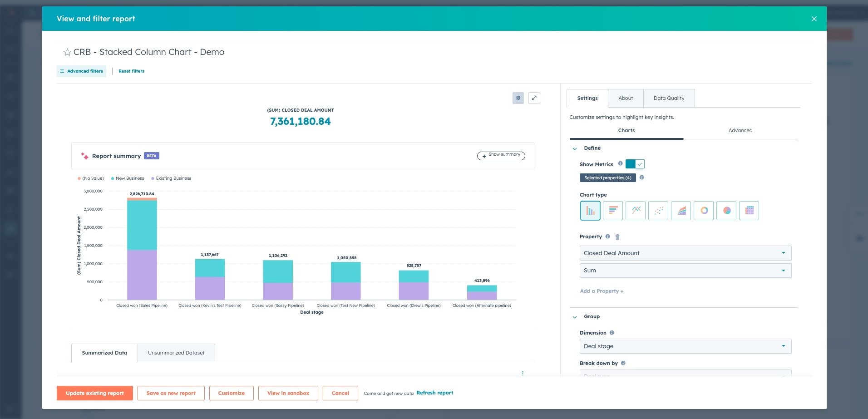Select the pie chart type

(726, 211)
